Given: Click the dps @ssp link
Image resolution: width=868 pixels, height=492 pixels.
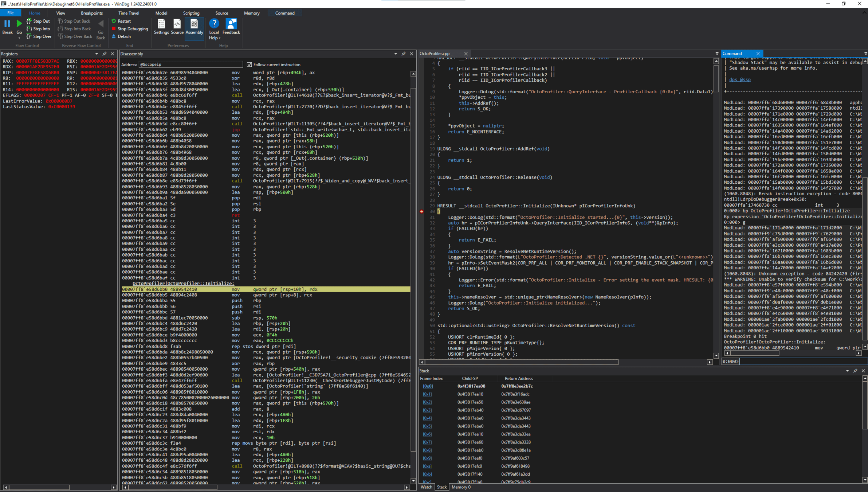Looking at the screenshot, I should 739,79.
